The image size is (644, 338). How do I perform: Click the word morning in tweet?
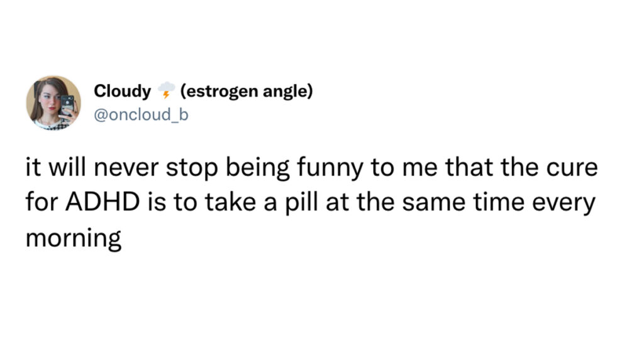coord(74,239)
